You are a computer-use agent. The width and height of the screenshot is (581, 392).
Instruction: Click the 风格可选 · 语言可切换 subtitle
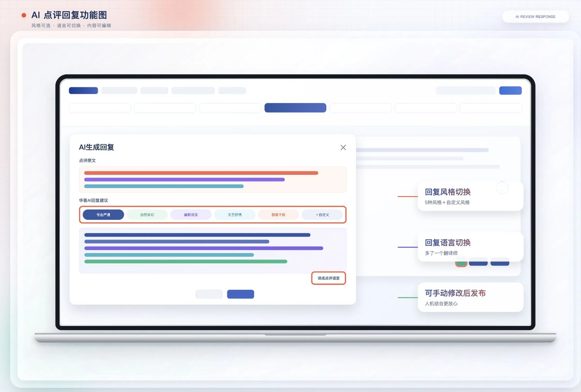71,25
